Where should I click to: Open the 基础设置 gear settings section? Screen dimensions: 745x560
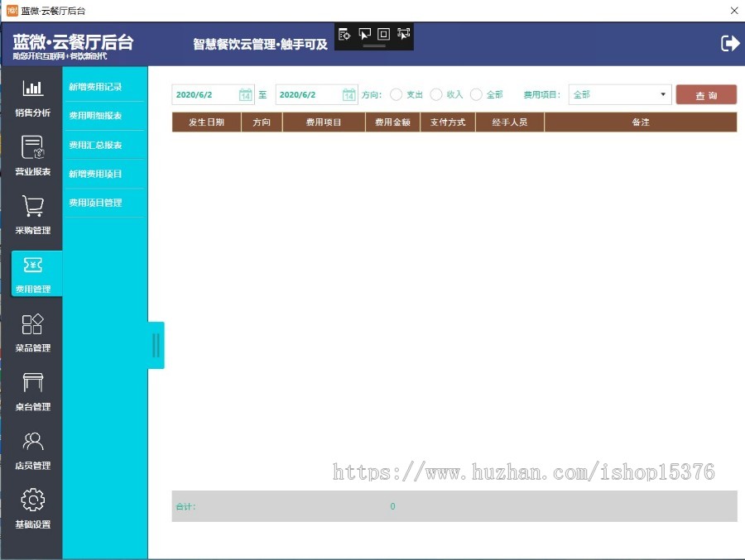coord(32,509)
